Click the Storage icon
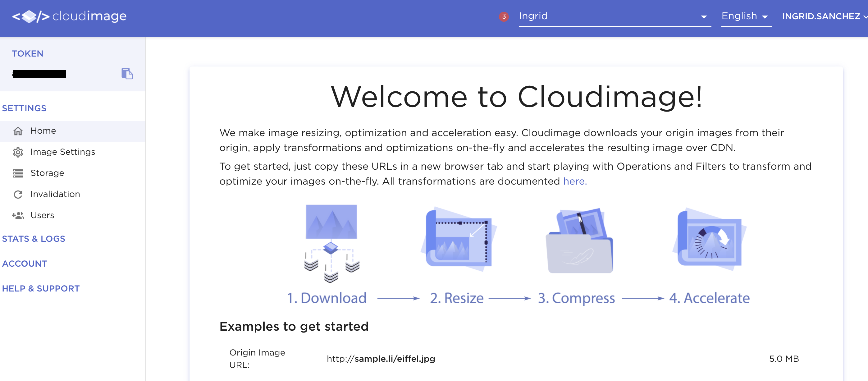Image resolution: width=868 pixels, height=381 pixels. [18, 173]
